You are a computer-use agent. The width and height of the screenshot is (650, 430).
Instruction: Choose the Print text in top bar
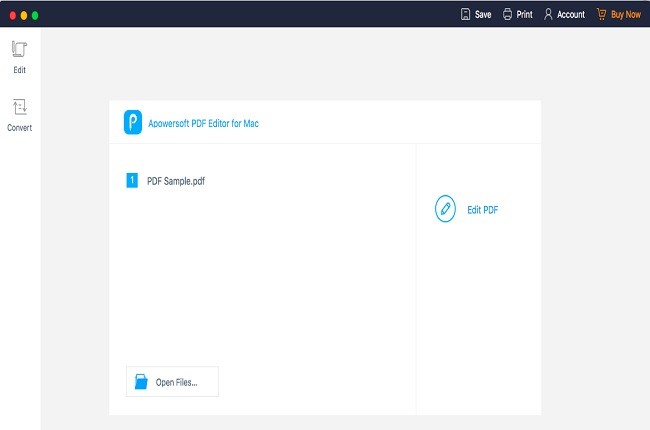(x=524, y=15)
